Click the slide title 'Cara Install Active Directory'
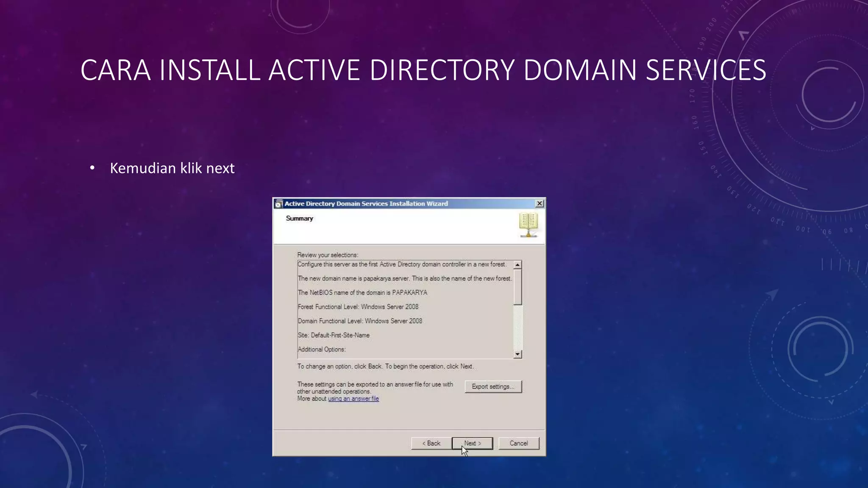Screen dimensions: 868x488 pyautogui.click(x=423, y=70)
